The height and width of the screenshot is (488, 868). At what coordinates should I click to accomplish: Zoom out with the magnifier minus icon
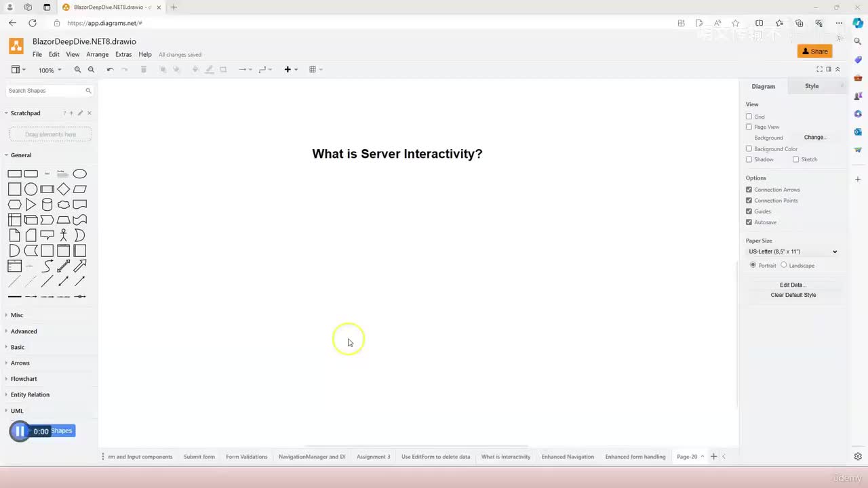point(91,69)
